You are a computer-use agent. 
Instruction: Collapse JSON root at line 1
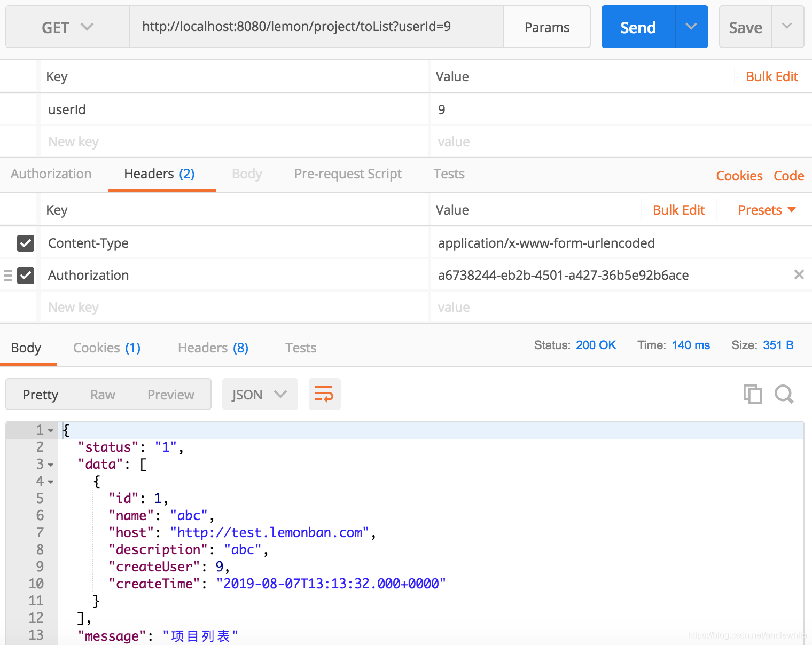[51, 430]
